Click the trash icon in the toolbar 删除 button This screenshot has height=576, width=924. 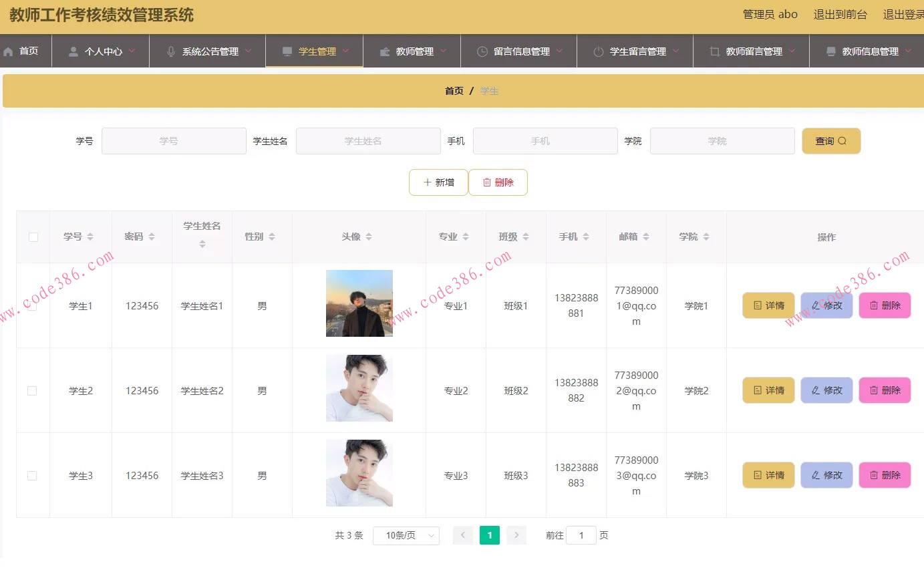point(487,182)
